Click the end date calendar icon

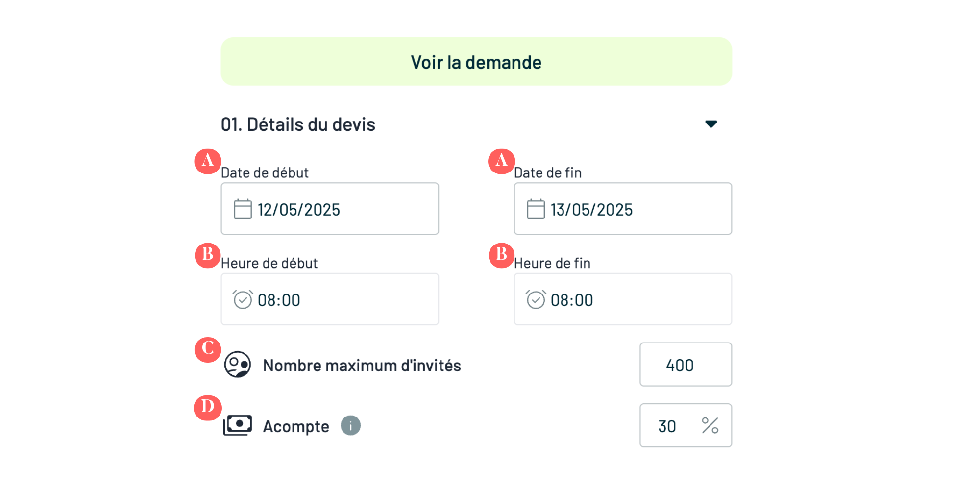[x=536, y=209]
